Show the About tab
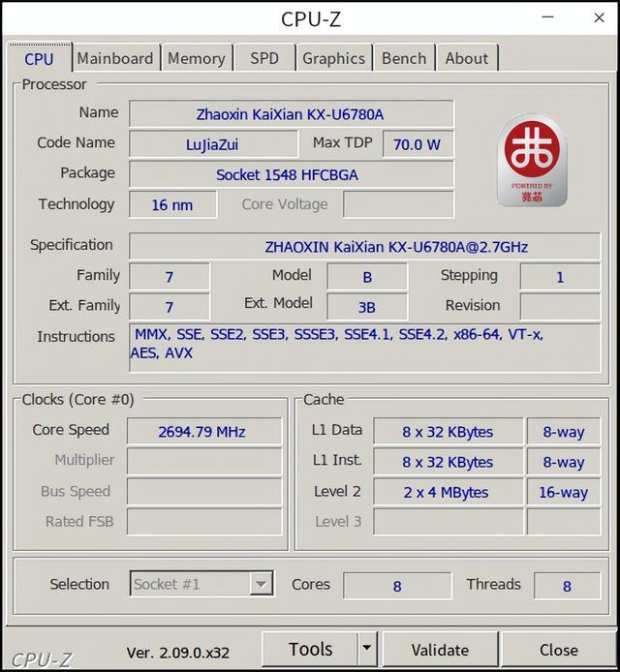Viewport: 620px width, 672px height. coord(467,58)
